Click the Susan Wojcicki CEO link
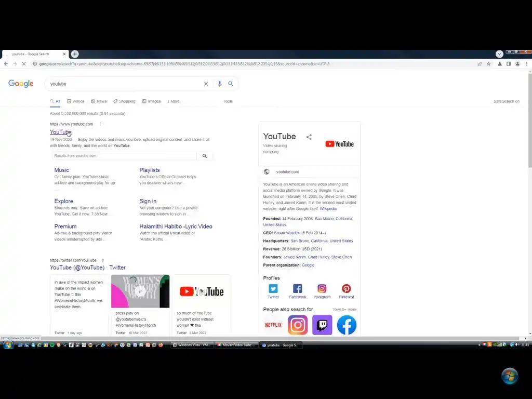532x399 pixels. coord(287,233)
